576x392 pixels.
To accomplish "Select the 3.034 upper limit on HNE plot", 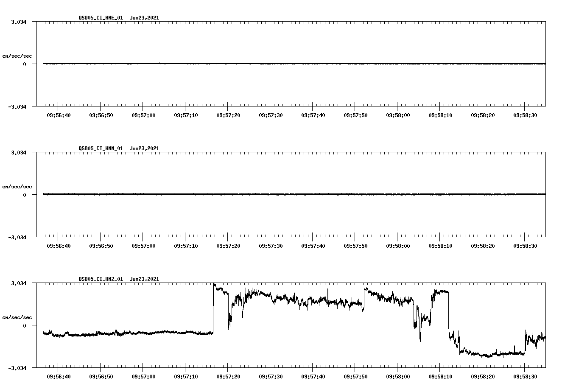I will [18, 22].
